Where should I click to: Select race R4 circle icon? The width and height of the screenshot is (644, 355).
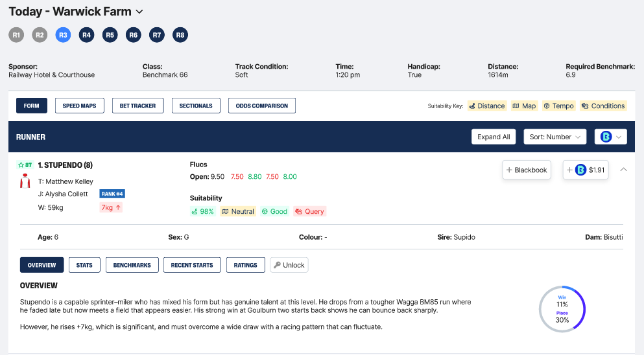(x=86, y=35)
